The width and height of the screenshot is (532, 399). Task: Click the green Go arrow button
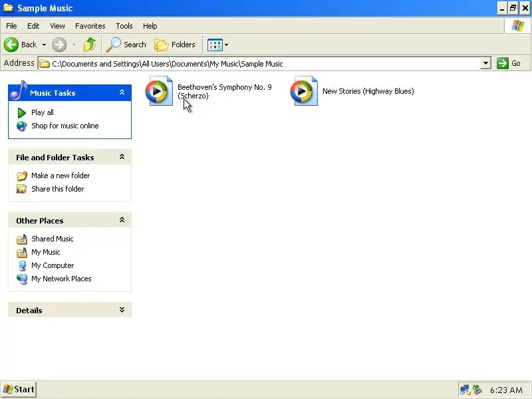pyautogui.click(x=502, y=63)
